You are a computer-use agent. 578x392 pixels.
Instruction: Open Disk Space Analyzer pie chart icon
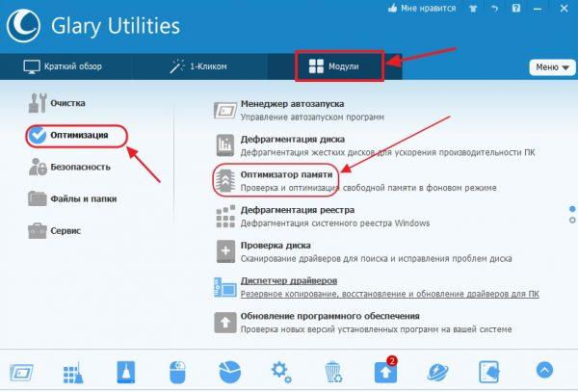coord(229,372)
